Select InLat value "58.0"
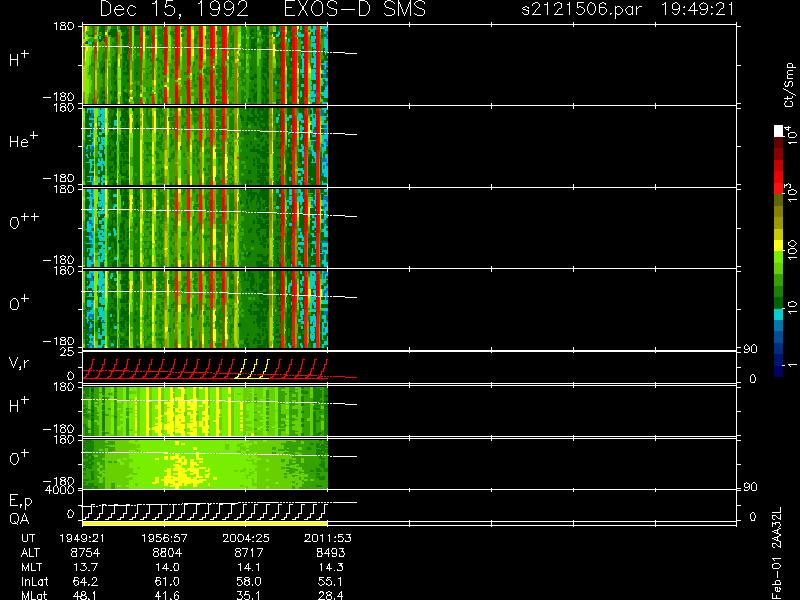The width and height of the screenshot is (800, 600). coord(248,581)
